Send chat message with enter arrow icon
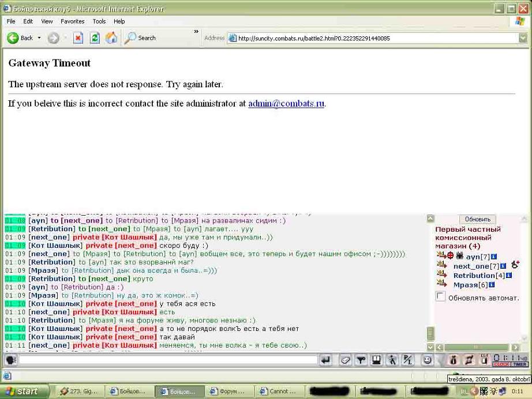This screenshot has width=532, height=399. click(325, 360)
